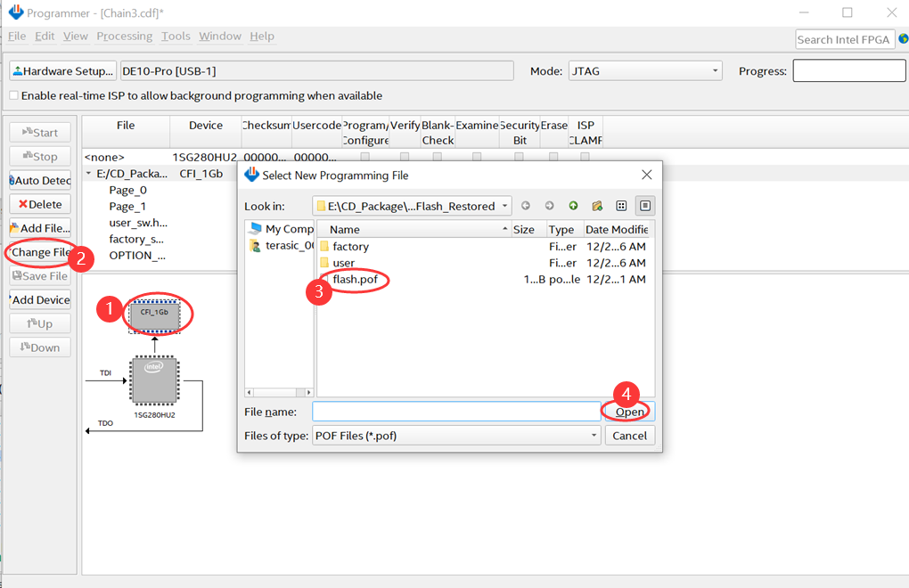Open the View menu

coord(76,36)
